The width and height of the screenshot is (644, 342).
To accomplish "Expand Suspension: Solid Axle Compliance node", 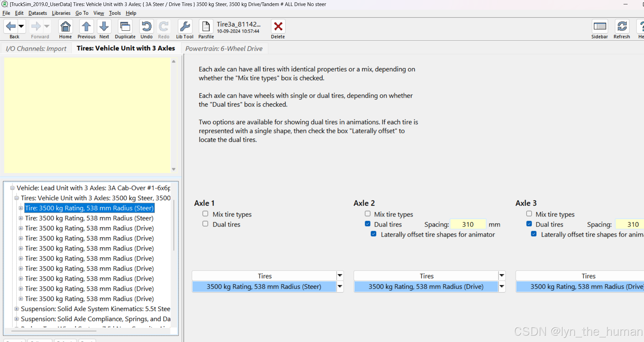I will (x=16, y=319).
